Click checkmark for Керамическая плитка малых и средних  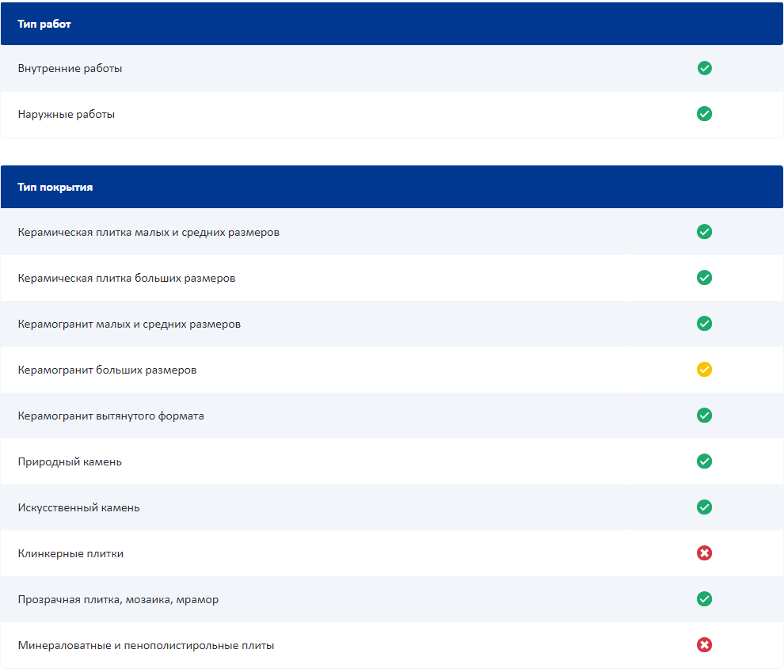click(704, 232)
